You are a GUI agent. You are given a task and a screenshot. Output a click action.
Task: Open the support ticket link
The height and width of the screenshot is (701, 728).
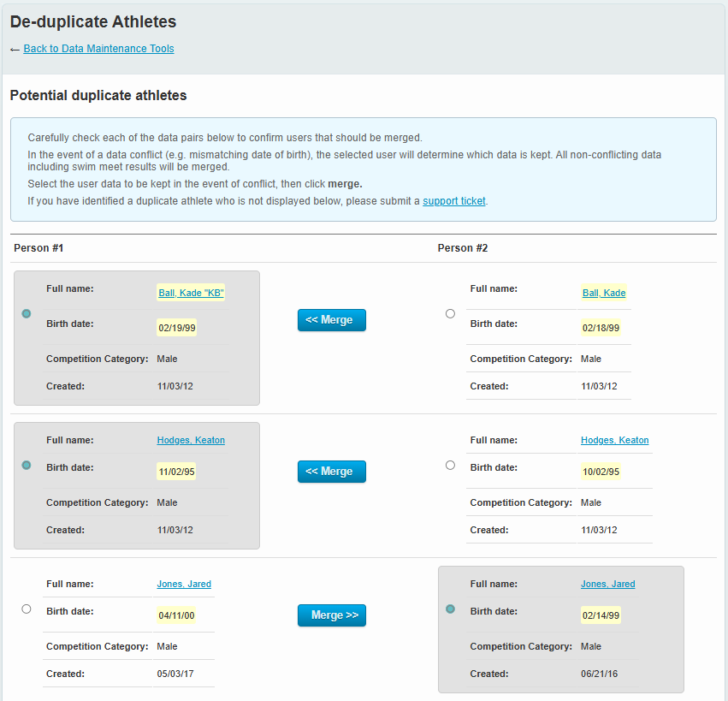[x=453, y=201]
